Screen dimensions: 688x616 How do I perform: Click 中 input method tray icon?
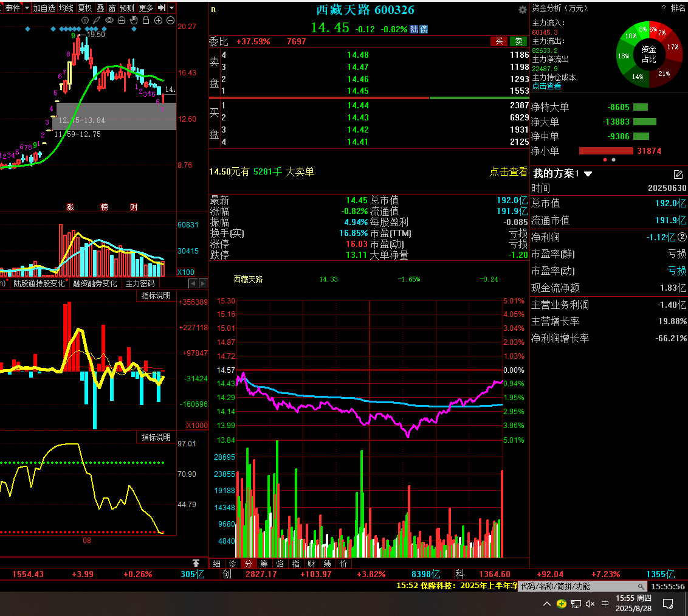[605, 604]
